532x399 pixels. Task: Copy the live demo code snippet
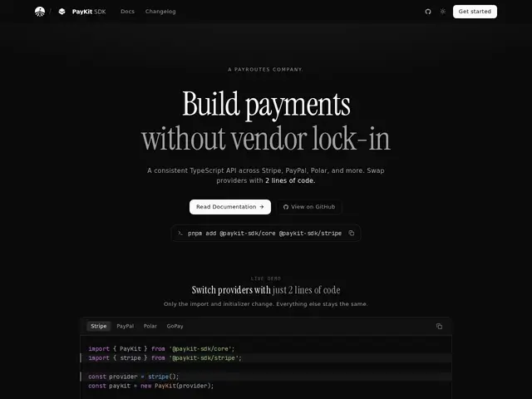click(439, 326)
